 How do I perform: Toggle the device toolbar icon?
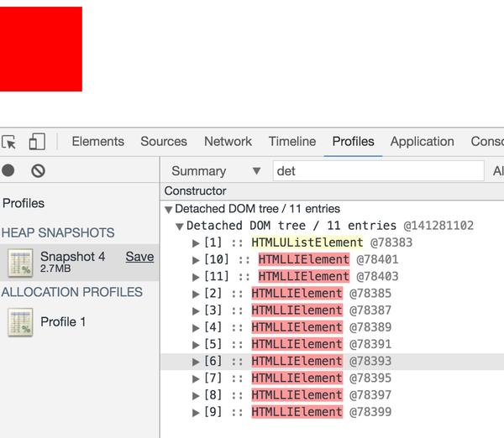coord(37,142)
